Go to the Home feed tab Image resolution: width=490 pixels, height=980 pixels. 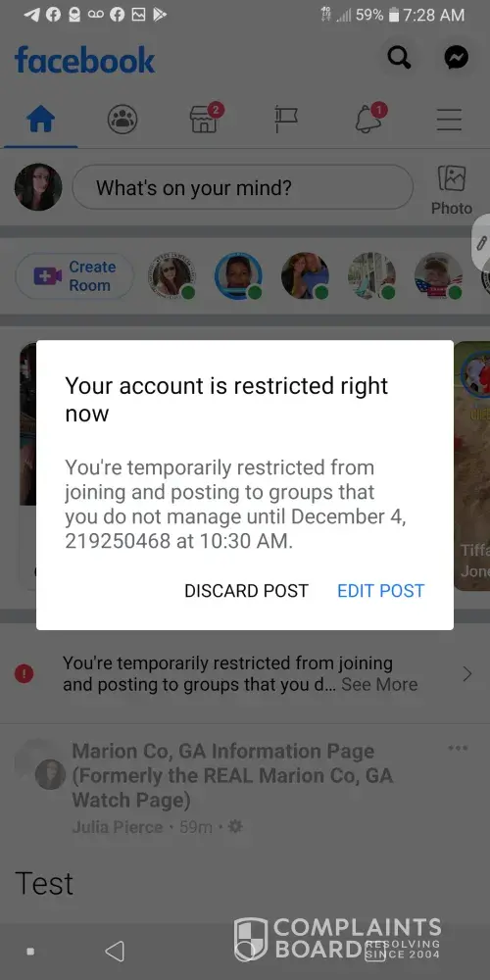[x=40, y=119]
